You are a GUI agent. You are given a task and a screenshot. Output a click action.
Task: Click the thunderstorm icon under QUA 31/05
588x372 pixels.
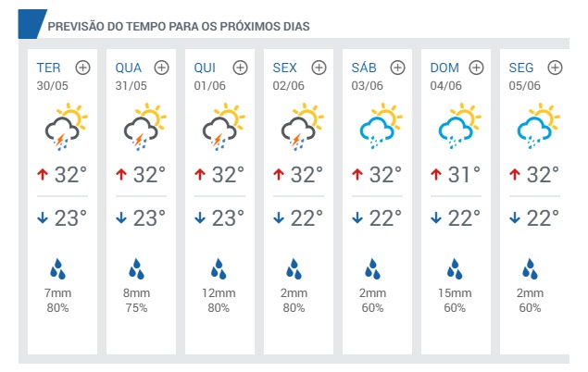point(144,127)
